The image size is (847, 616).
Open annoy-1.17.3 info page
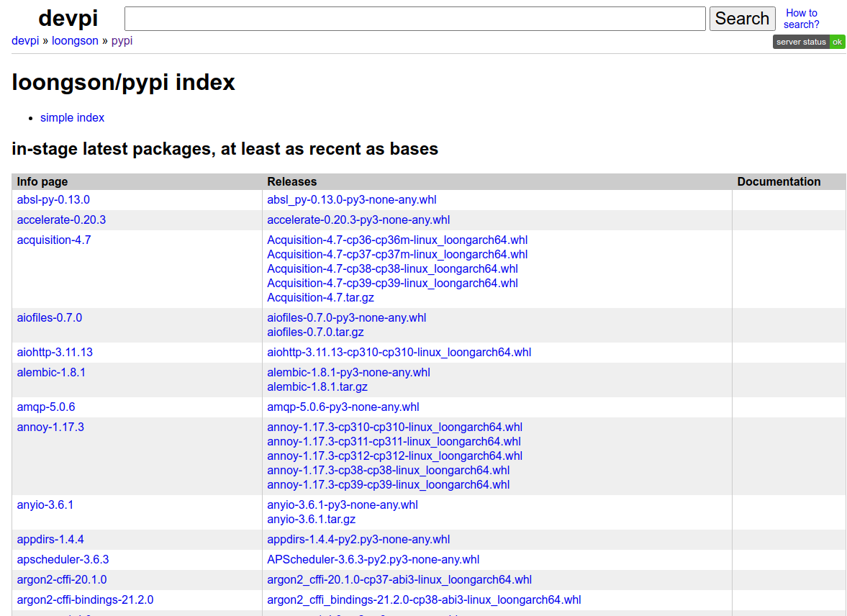(x=50, y=427)
